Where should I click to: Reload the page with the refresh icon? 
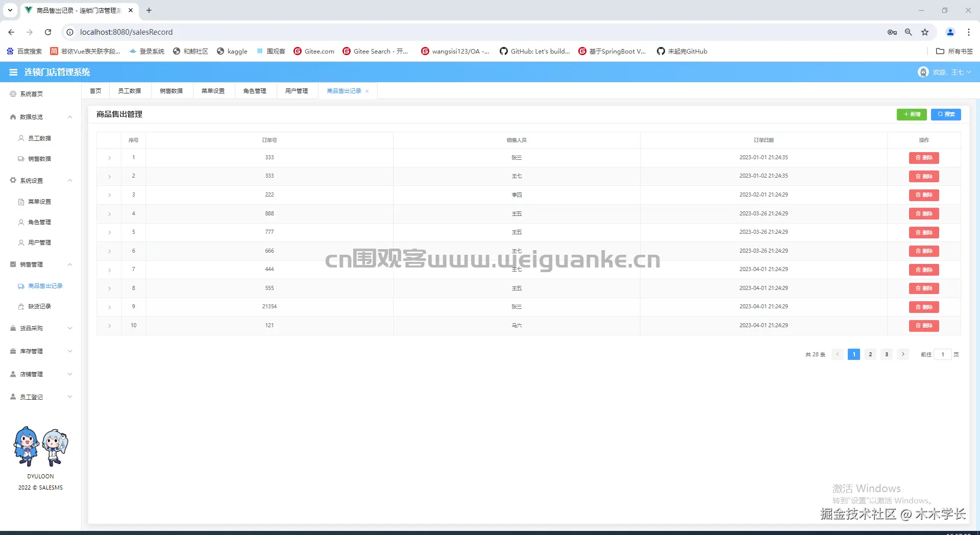(48, 32)
